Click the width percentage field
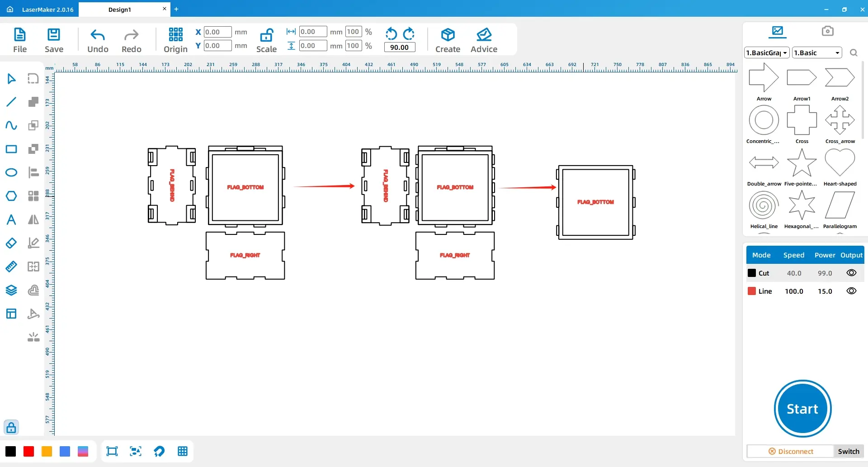The image size is (868, 467). [354, 32]
